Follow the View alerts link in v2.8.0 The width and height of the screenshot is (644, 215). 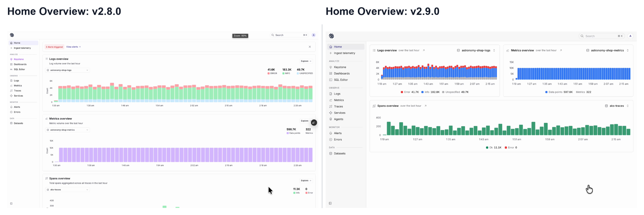(73, 47)
